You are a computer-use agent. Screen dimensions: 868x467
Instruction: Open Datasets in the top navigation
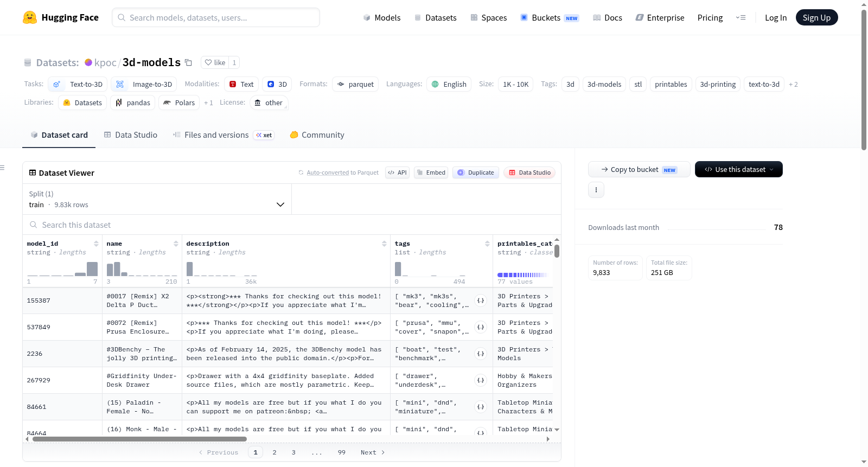(x=435, y=18)
